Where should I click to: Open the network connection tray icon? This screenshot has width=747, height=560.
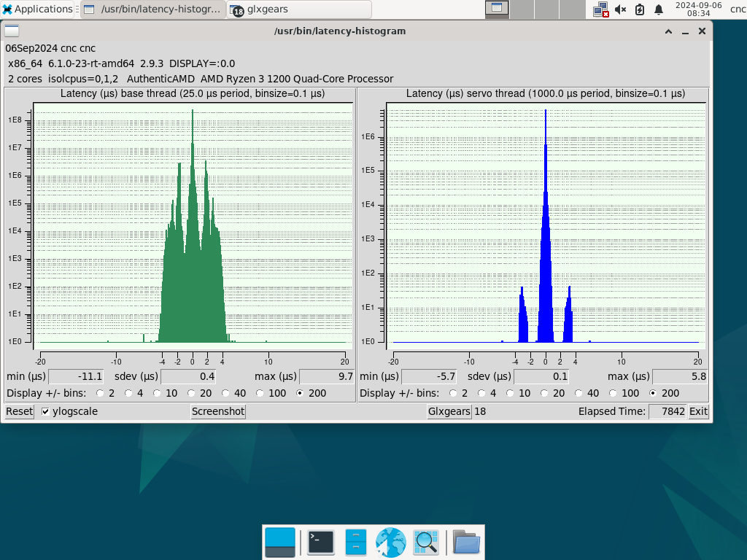pyautogui.click(x=601, y=9)
